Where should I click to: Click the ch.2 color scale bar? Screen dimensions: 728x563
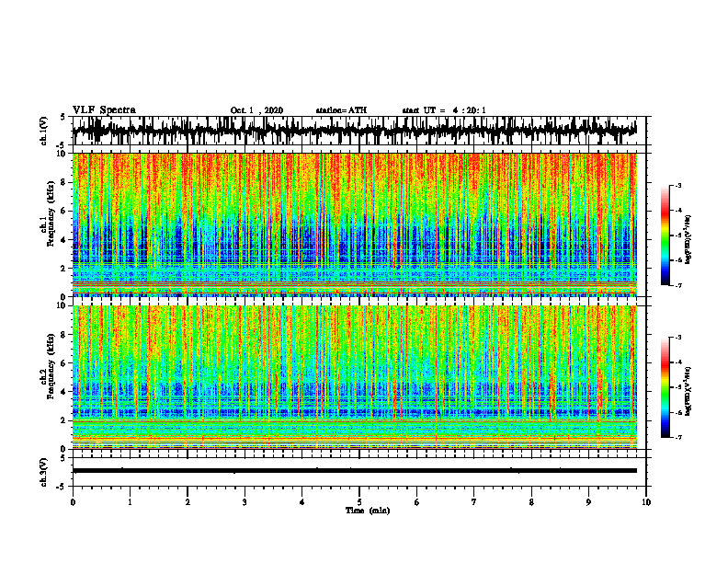pyautogui.click(x=665, y=387)
